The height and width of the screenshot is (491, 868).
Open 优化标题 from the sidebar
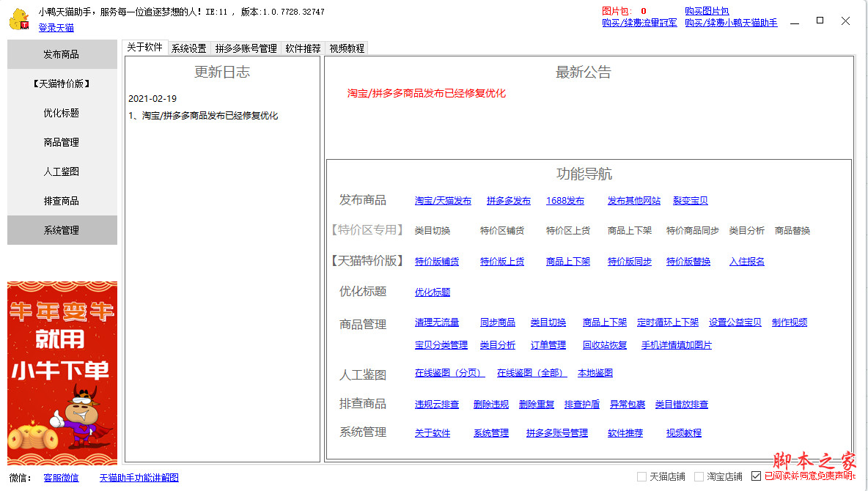[62, 113]
